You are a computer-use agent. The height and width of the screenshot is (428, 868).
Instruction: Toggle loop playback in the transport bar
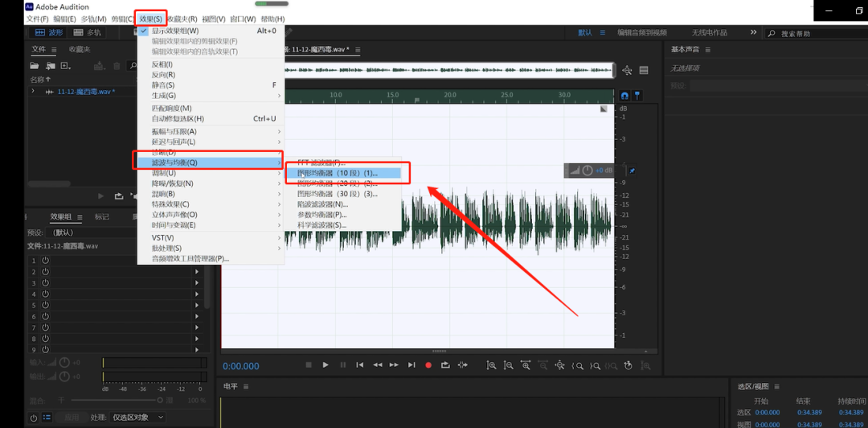click(x=445, y=364)
